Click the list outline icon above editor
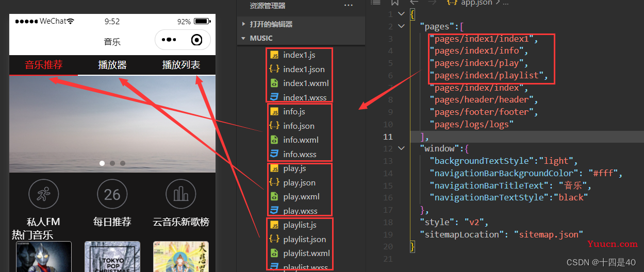644x272 pixels. 376,3
